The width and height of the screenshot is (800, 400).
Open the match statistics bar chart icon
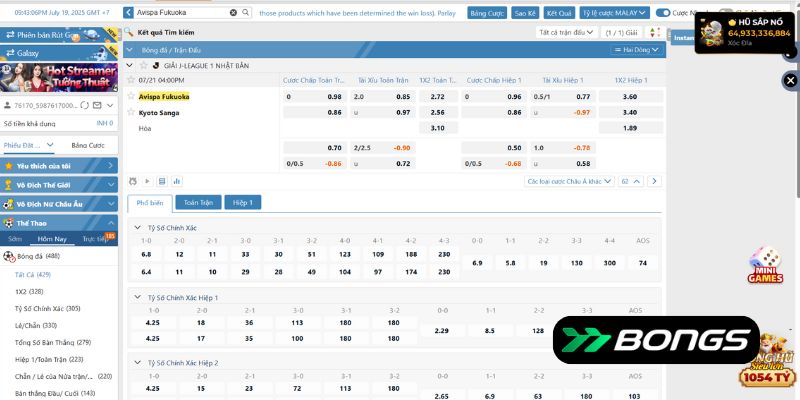point(177,181)
